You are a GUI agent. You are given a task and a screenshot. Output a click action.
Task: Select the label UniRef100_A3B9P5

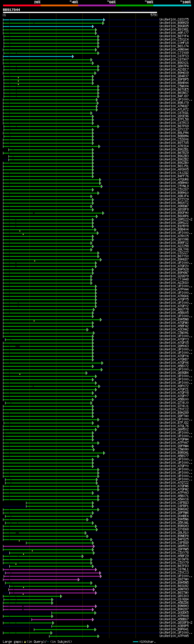click(x=174, y=626)
